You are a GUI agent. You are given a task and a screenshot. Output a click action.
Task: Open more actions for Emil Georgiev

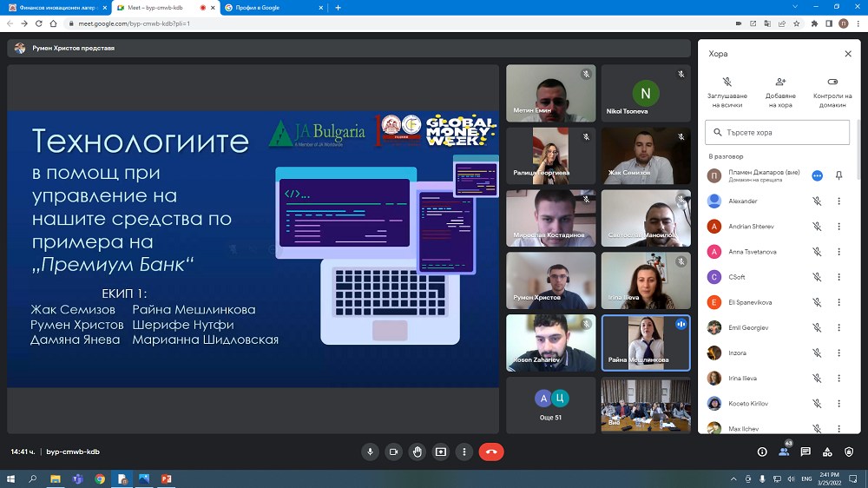coord(838,328)
